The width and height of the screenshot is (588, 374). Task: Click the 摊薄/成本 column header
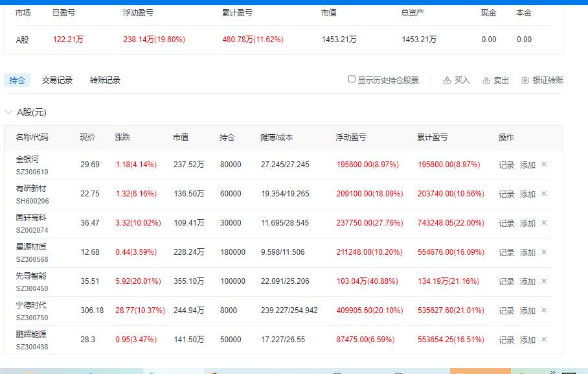point(277,137)
